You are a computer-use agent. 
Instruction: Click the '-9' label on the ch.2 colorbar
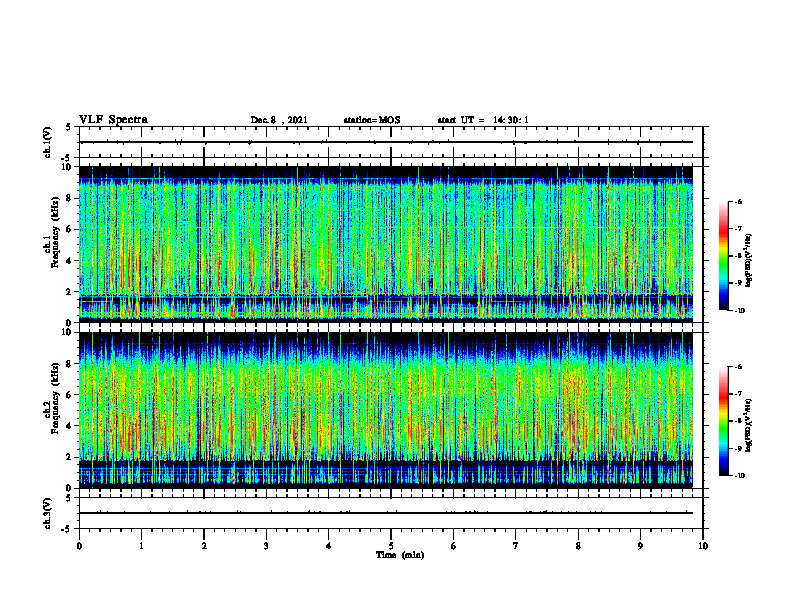coord(738,448)
